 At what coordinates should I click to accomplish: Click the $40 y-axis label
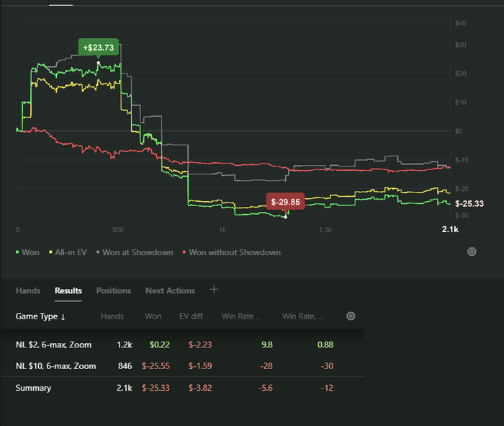point(460,23)
